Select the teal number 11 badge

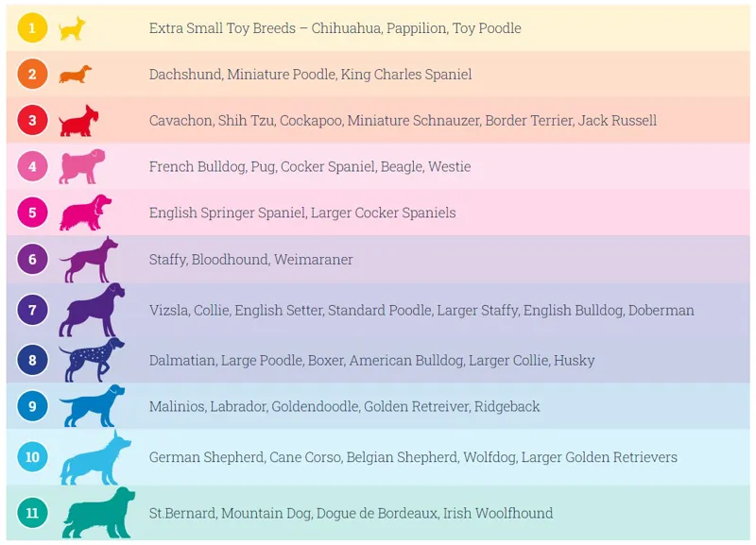pyautogui.click(x=32, y=512)
